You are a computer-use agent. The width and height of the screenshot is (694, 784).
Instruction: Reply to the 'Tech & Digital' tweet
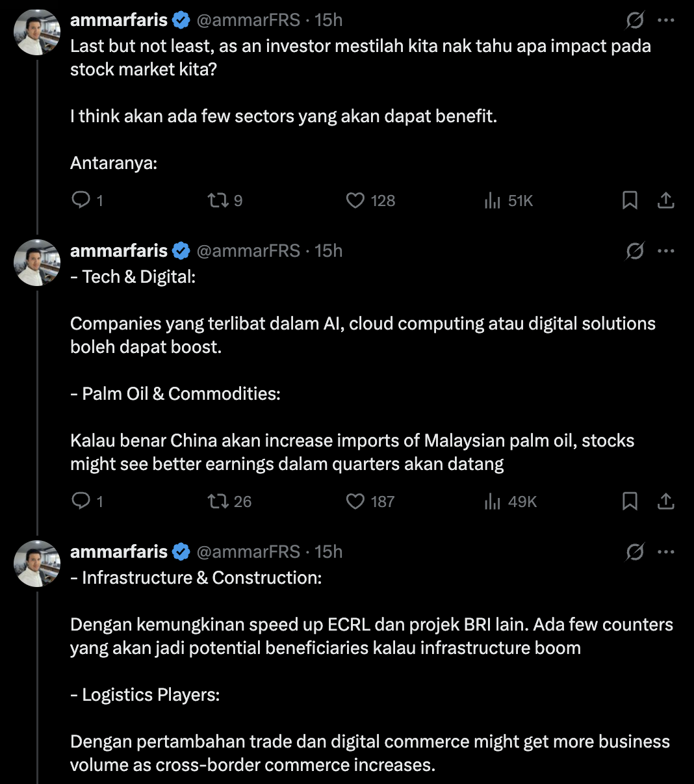point(81,501)
